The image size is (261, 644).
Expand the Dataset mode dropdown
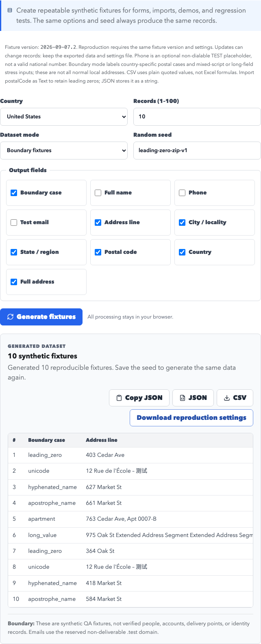[x=64, y=151]
